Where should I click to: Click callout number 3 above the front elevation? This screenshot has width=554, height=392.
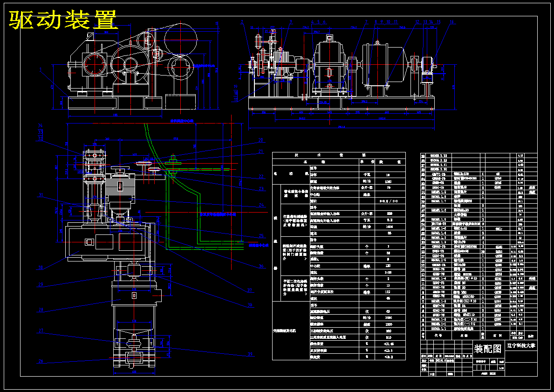291,22
